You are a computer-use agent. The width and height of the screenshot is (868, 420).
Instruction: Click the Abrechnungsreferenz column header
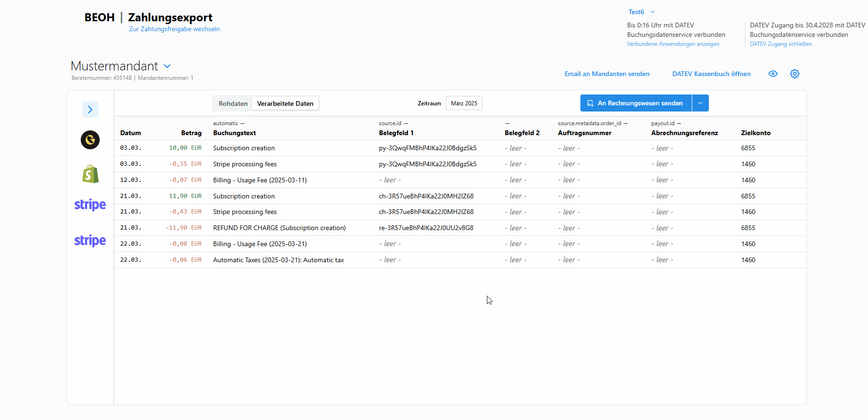tap(684, 133)
